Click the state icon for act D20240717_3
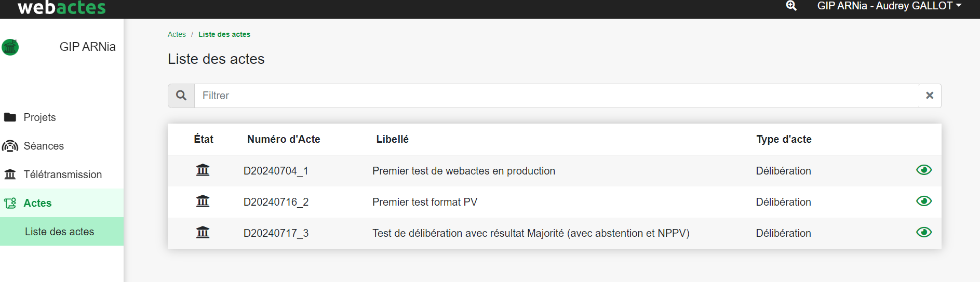980x282 pixels. pyautogui.click(x=203, y=233)
